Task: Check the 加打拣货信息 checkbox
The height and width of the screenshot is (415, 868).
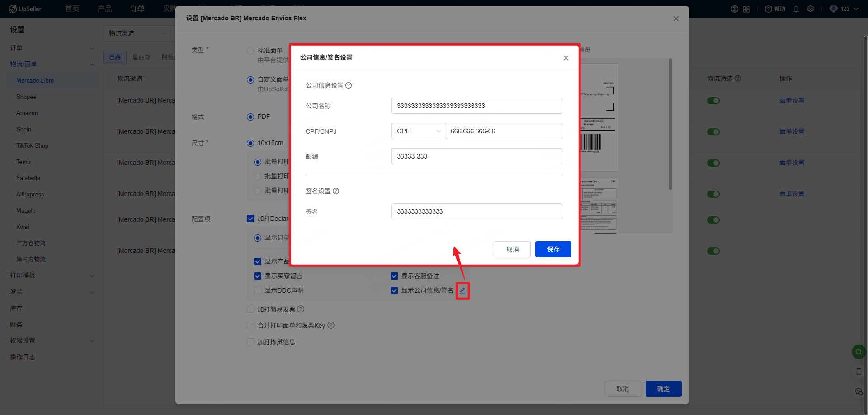Action: point(250,342)
